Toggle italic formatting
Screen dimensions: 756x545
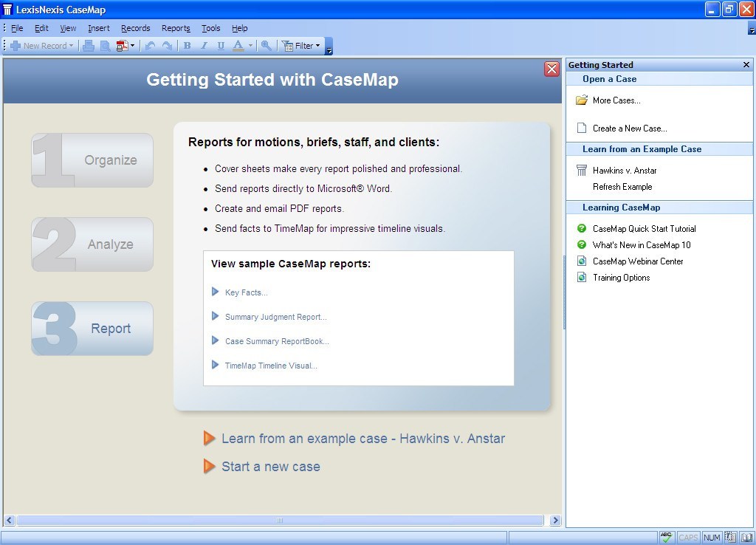click(204, 45)
